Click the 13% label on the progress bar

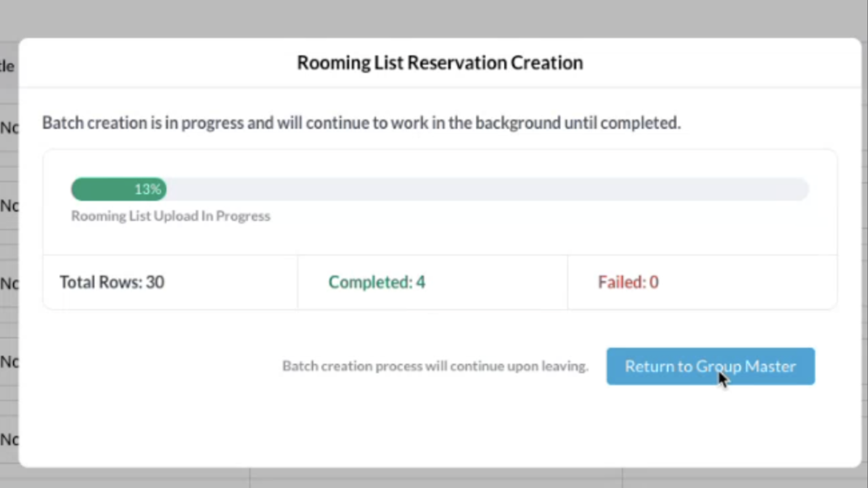(x=147, y=189)
